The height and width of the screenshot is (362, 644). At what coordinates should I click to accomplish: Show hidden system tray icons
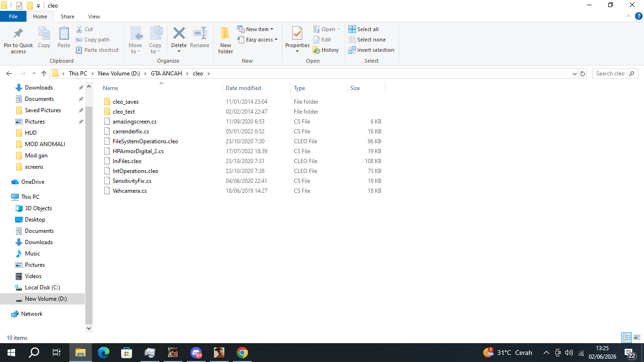coord(546,353)
